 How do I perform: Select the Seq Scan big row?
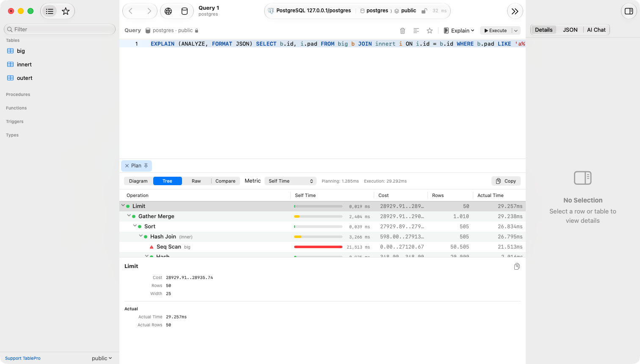323,247
